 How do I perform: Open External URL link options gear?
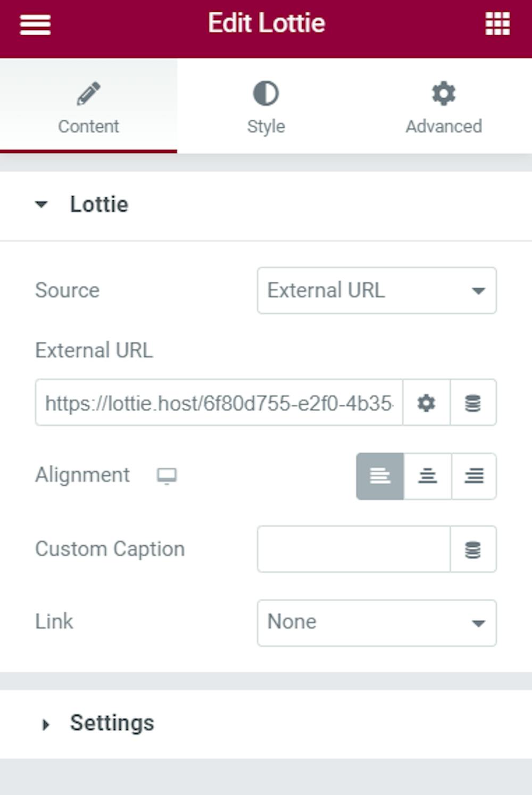[x=426, y=403]
